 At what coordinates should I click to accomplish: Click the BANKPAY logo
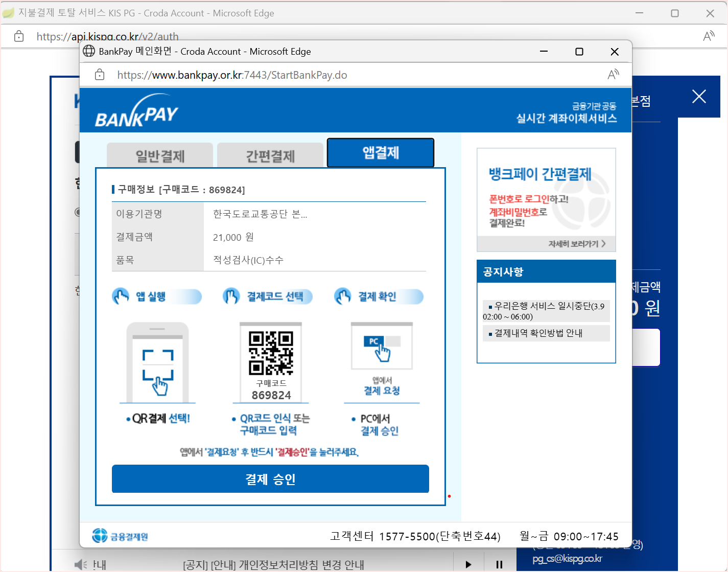136,110
